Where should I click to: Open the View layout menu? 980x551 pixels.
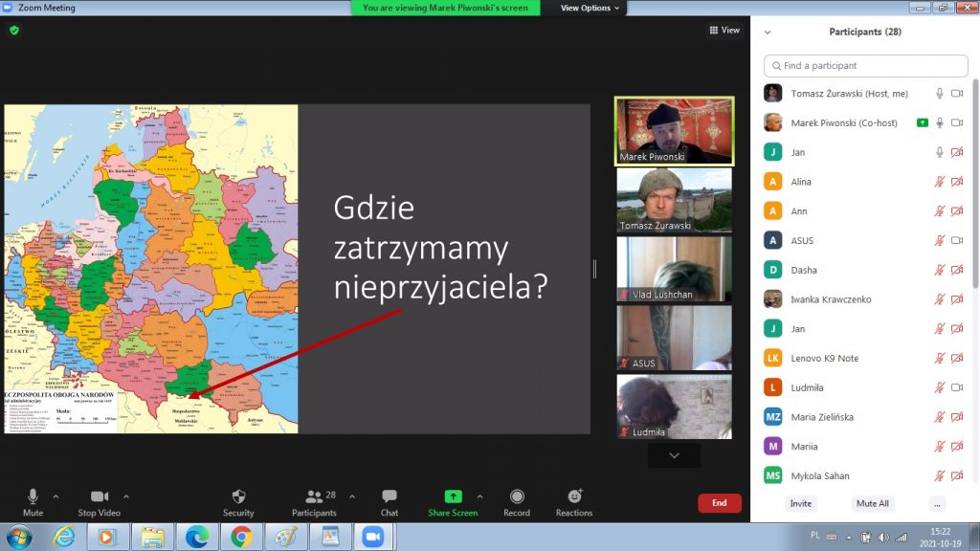(724, 31)
